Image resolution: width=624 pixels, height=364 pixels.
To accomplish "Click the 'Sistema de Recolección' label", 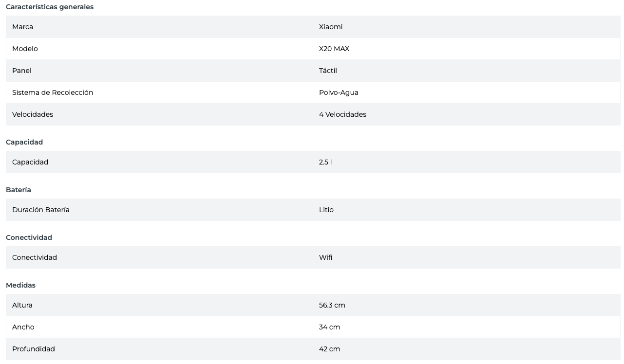I will pos(53,92).
